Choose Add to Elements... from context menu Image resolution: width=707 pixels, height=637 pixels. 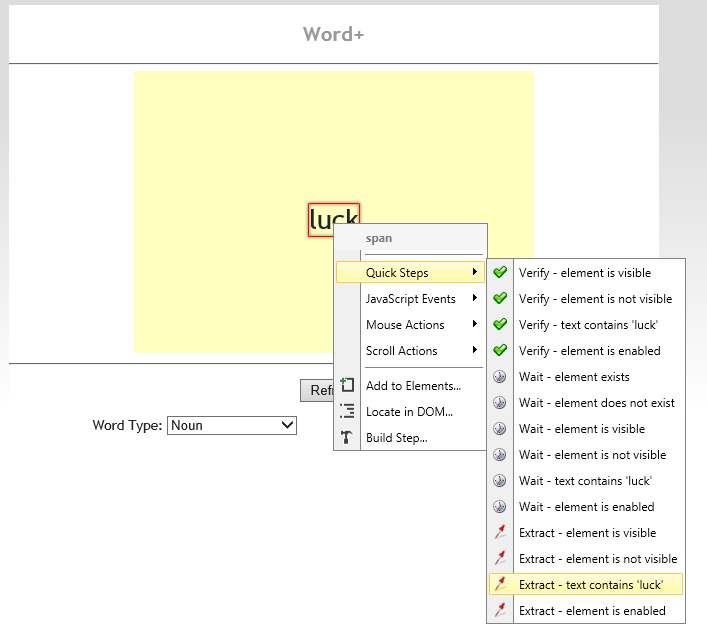(x=410, y=385)
